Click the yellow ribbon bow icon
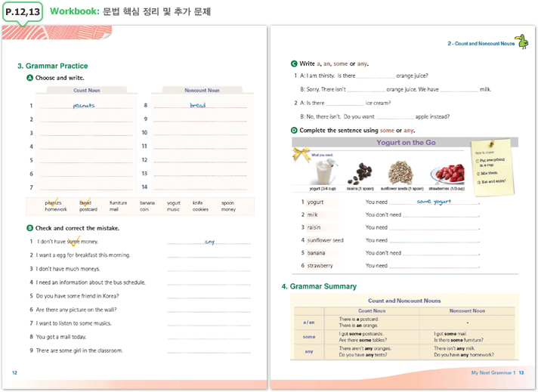The image size is (538, 392). point(301,154)
